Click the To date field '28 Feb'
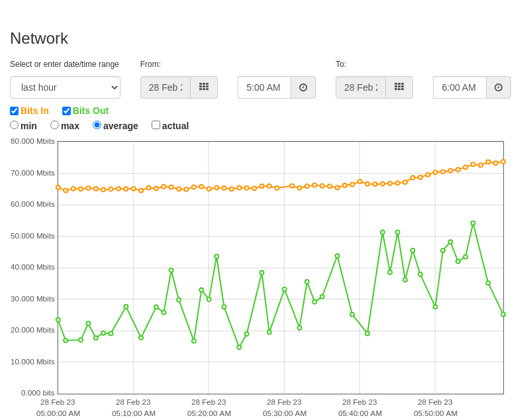 (x=361, y=87)
